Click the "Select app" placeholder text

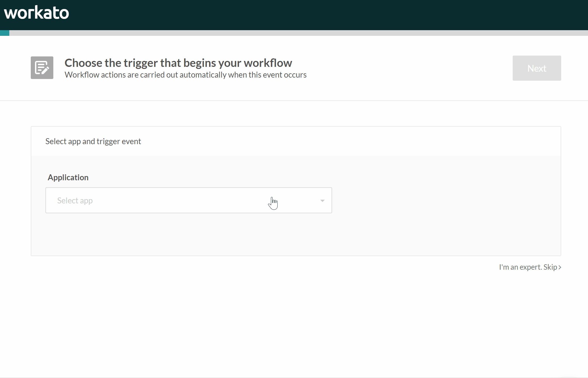click(75, 201)
